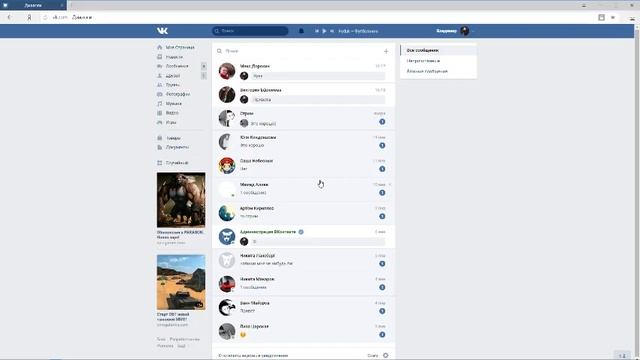Open the Никита Макаров dialog
The image size is (640, 360).
(303, 284)
